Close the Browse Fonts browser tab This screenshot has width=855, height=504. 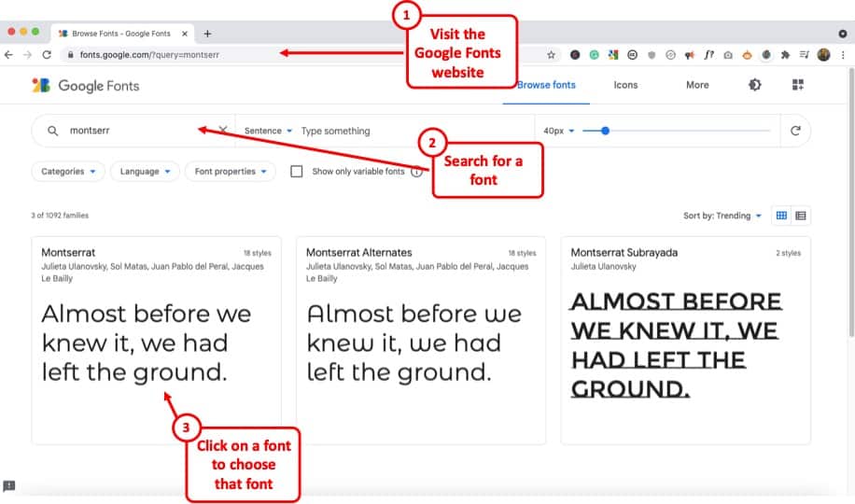coord(184,34)
